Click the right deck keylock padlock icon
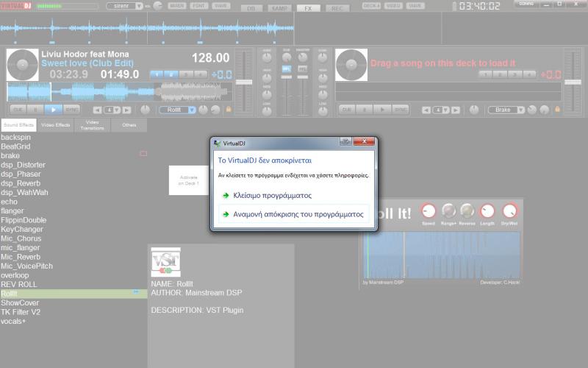 pos(557,109)
